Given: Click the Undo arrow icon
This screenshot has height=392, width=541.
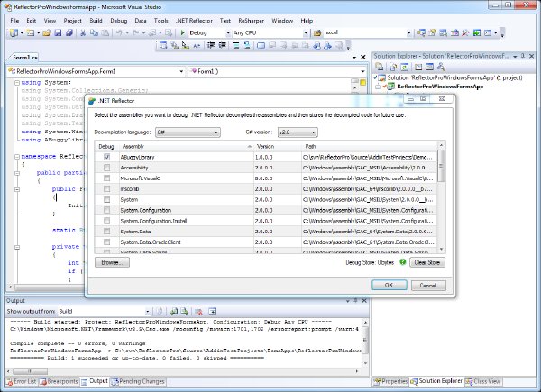Looking at the screenshot, I should coord(119,32).
